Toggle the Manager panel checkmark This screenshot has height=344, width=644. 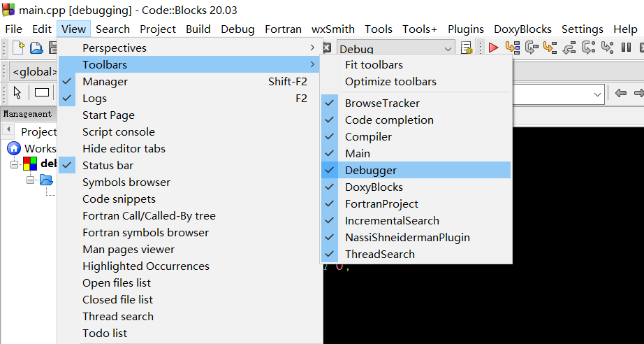tap(67, 81)
